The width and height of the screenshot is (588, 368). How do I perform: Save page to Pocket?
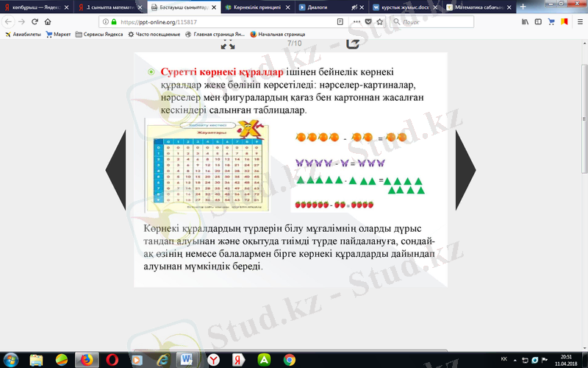click(x=366, y=22)
